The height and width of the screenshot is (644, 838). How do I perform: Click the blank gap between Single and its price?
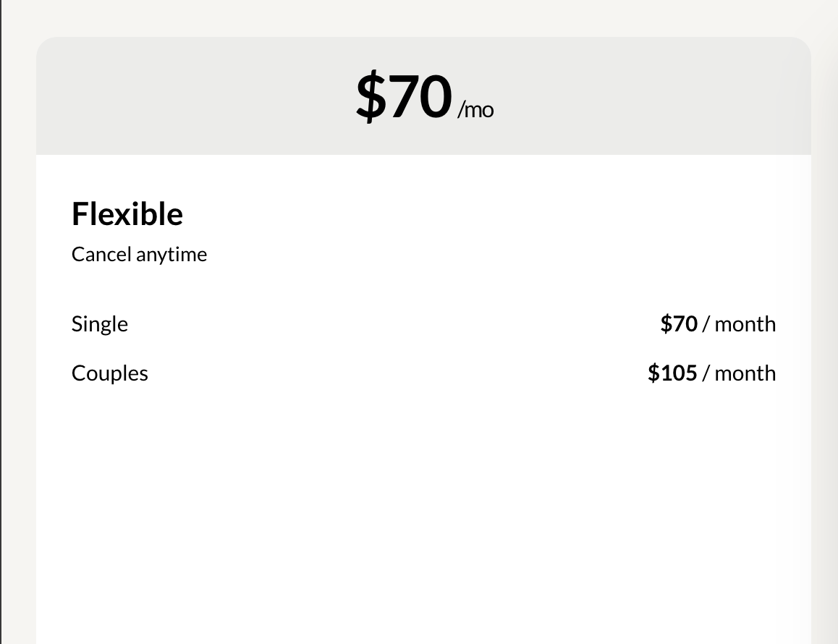391,324
